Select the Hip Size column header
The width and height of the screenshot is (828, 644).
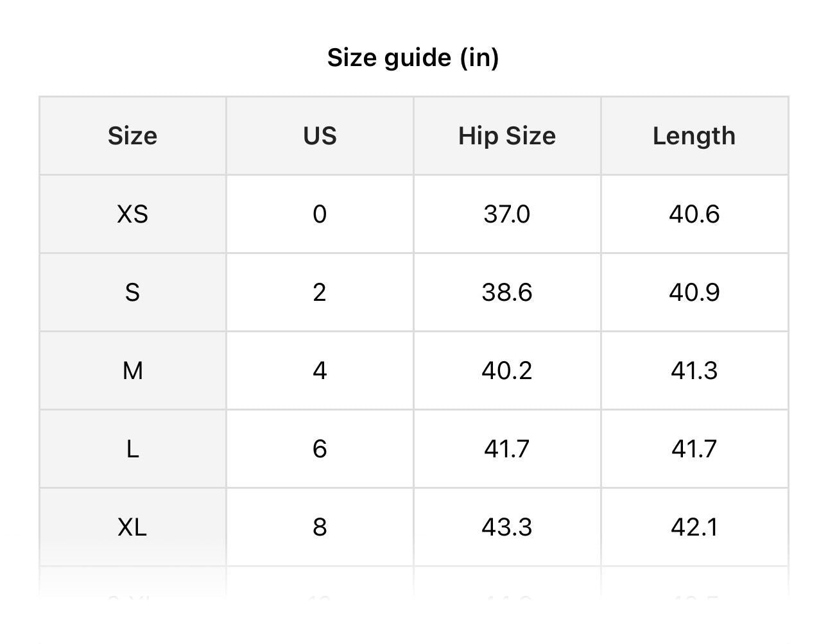pyautogui.click(x=507, y=136)
